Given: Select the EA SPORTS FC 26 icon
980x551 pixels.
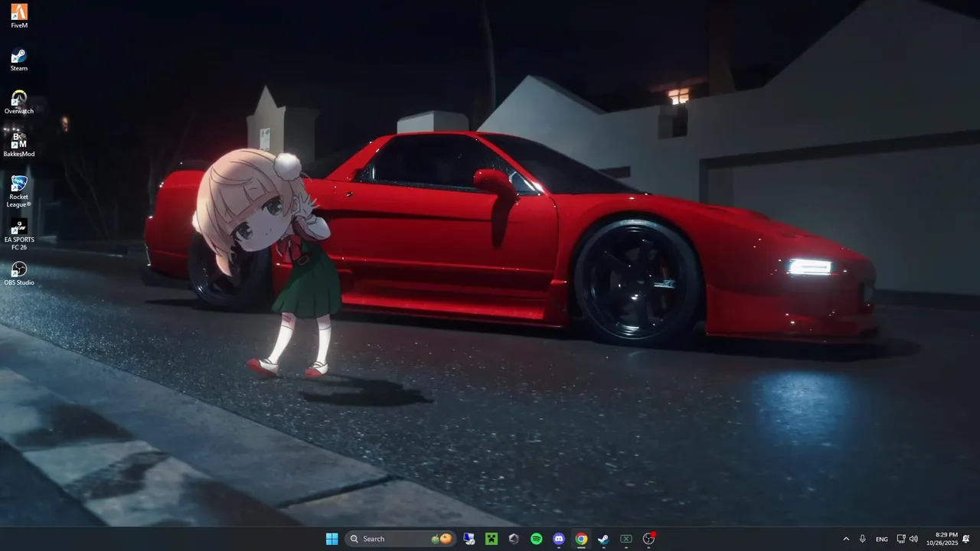Looking at the screenshot, I should 19,235.
